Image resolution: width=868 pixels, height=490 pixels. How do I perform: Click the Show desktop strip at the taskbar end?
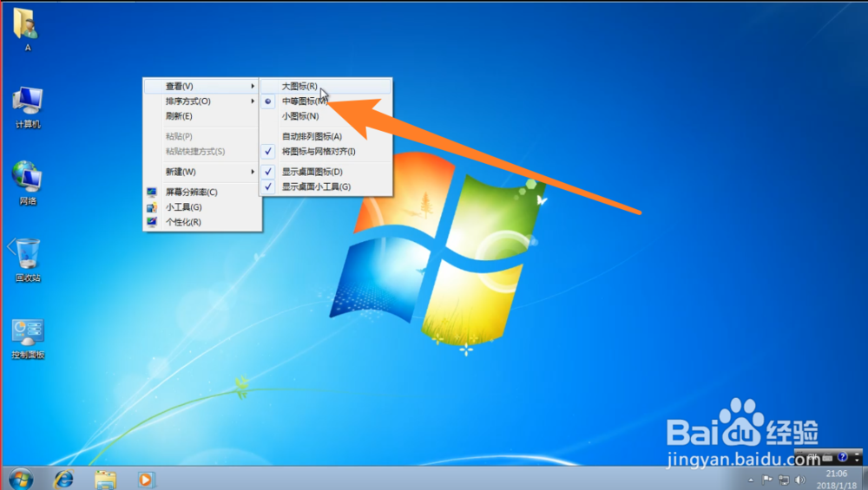tap(864, 479)
